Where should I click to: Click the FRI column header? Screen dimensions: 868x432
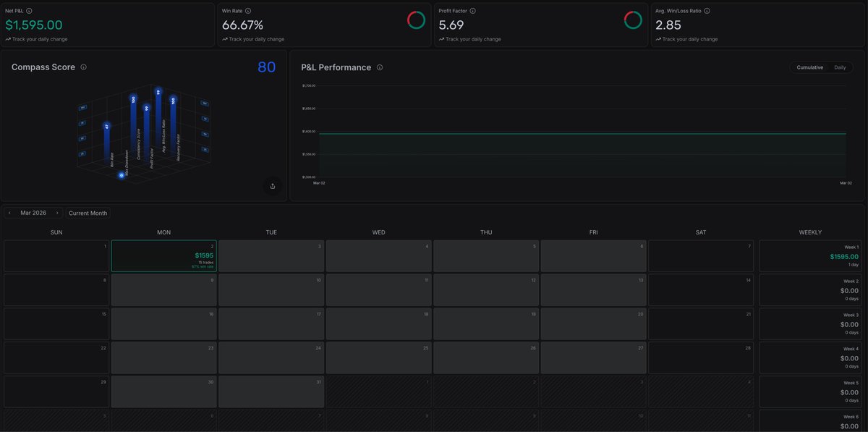point(593,232)
